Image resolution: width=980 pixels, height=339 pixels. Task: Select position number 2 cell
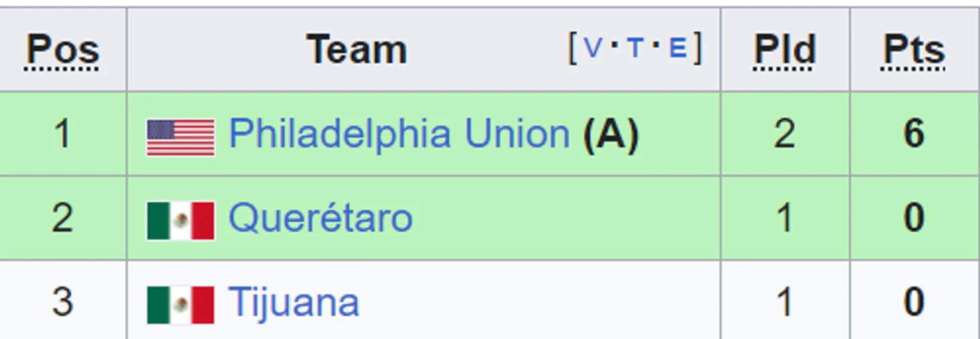click(63, 218)
